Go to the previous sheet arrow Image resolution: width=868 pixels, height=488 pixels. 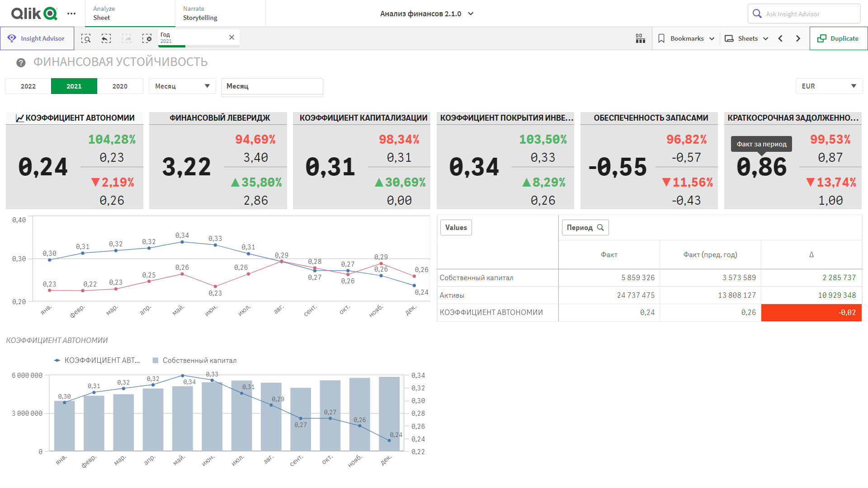[x=780, y=38]
